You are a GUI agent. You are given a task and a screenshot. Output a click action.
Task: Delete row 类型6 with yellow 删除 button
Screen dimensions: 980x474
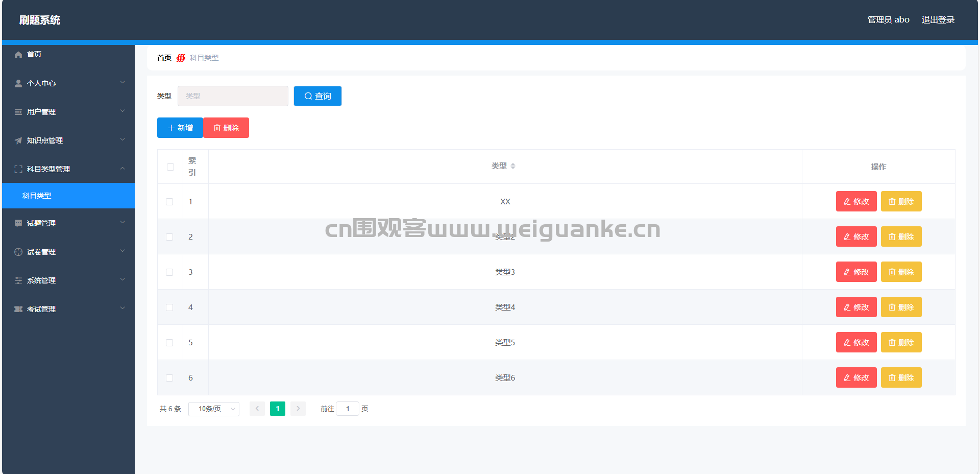[901, 377]
